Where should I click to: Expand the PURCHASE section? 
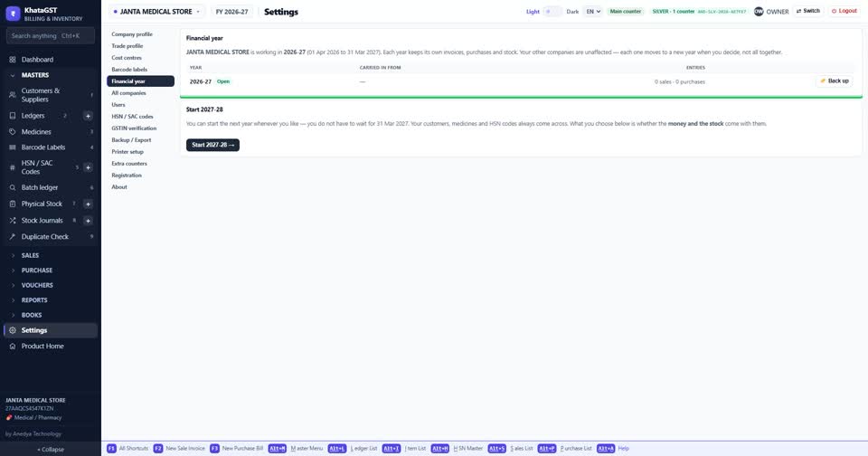click(51, 271)
